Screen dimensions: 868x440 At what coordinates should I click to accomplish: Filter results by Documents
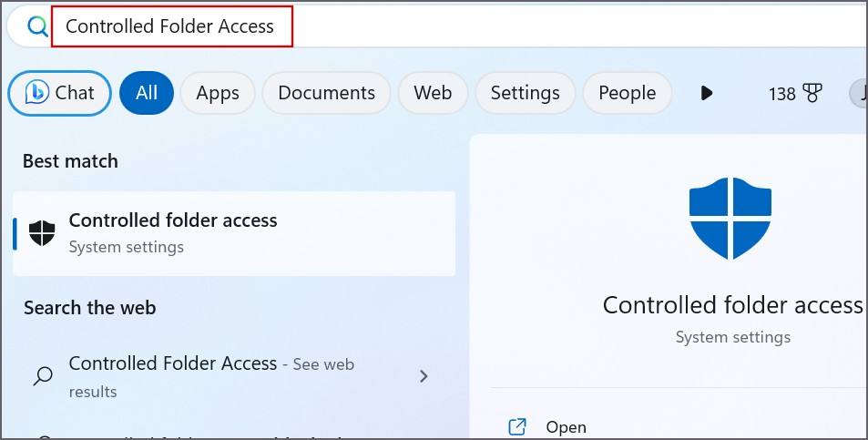click(x=326, y=93)
